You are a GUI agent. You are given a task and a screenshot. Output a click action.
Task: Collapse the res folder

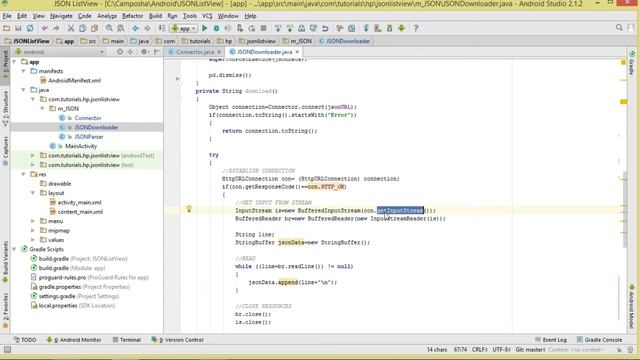coord(24,174)
